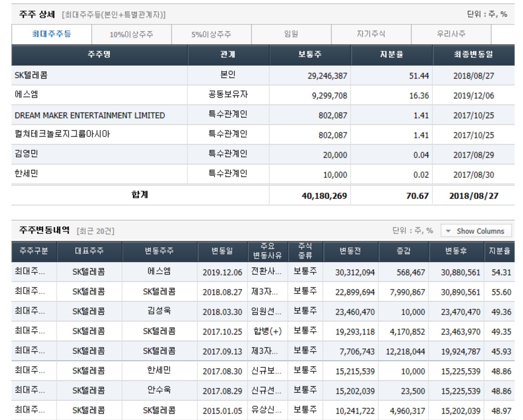This screenshot has width=523, height=420.
Task: Click the increase value 12,218,044
Action: point(405,351)
